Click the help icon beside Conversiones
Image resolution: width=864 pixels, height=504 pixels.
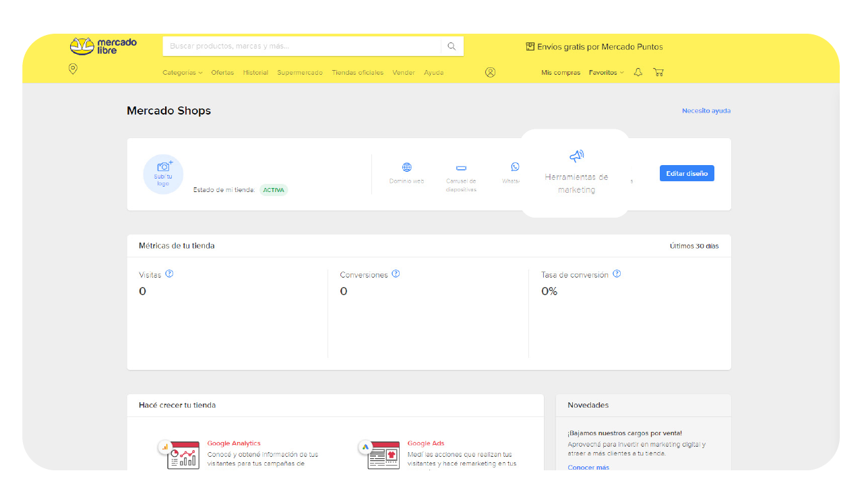[x=396, y=274]
